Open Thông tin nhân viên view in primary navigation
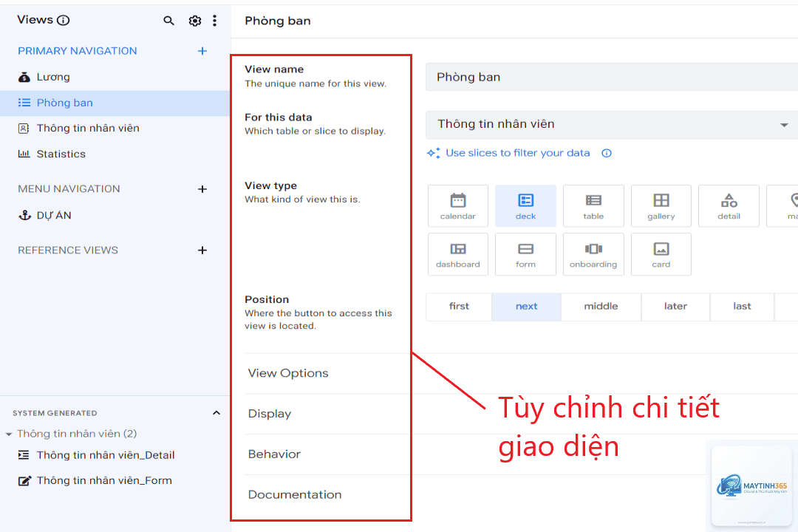Screen dimensions: 798x532 coord(115,129)
